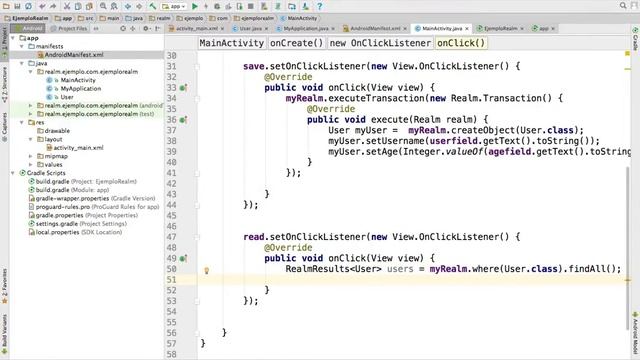Run the app with green play icon
640x360 pixels.
pyautogui.click(x=195, y=6)
